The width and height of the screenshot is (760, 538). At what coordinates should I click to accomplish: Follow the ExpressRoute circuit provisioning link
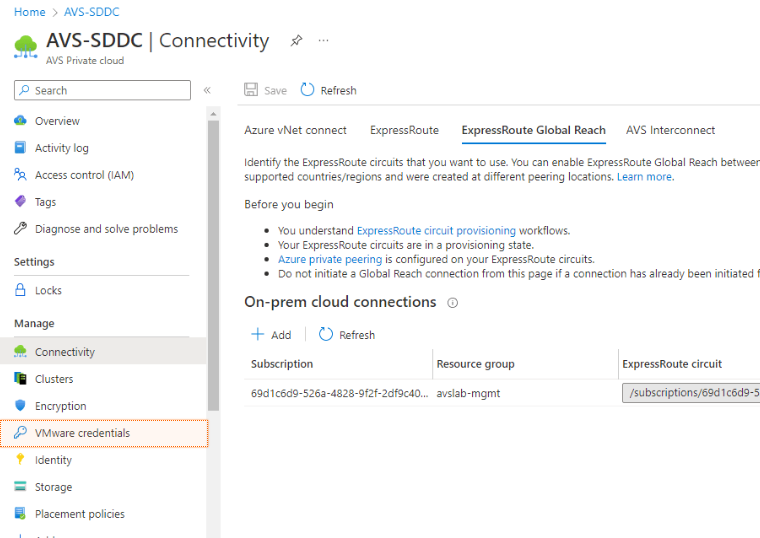click(x=436, y=231)
